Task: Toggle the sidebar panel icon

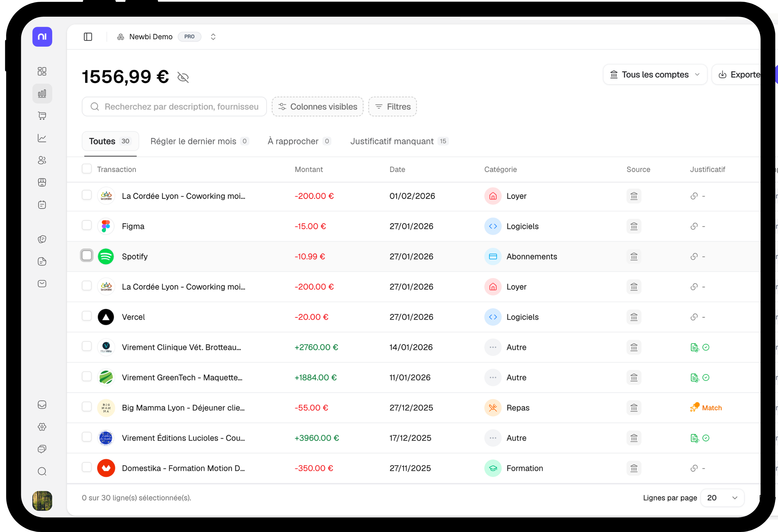Action: coord(88,37)
